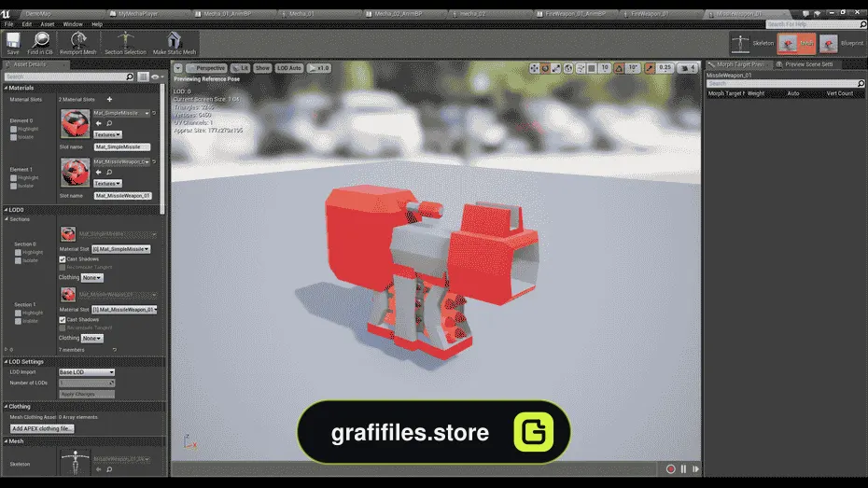
Task: Toggle Isolate for Section 0
Action: tap(18, 260)
